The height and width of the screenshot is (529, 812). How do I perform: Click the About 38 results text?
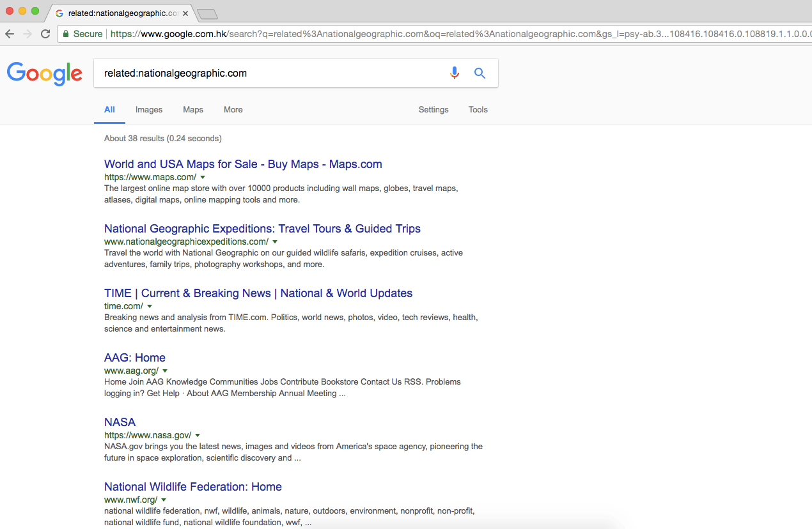tap(163, 138)
